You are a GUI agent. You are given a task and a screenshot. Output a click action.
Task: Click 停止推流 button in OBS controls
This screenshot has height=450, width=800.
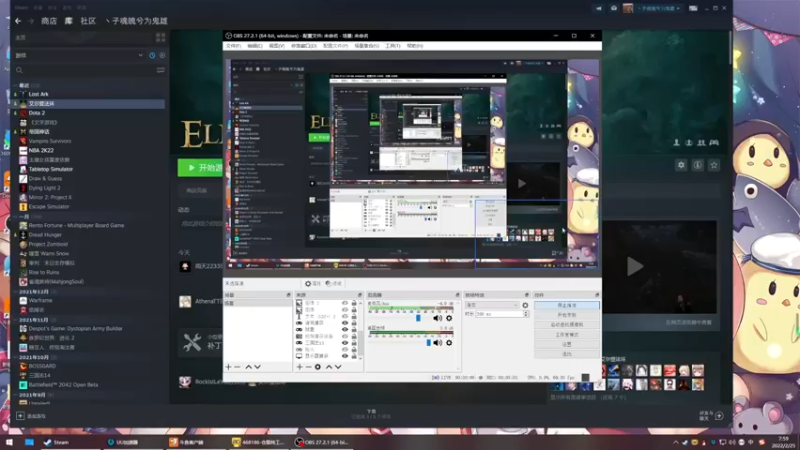point(567,305)
